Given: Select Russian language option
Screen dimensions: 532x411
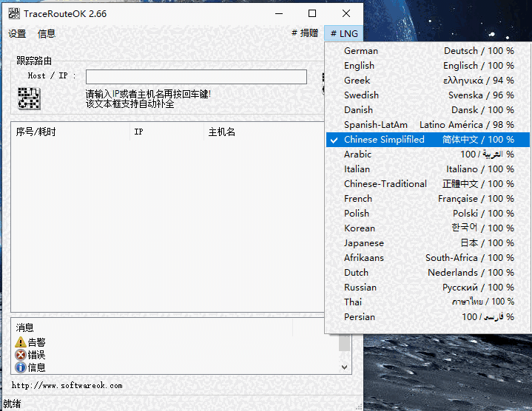Looking at the screenshot, I should [x=428, y=288].
